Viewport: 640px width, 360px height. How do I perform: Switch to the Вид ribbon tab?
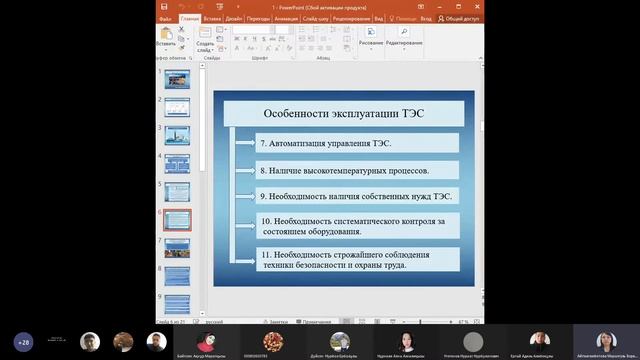[x=379, y=19]
